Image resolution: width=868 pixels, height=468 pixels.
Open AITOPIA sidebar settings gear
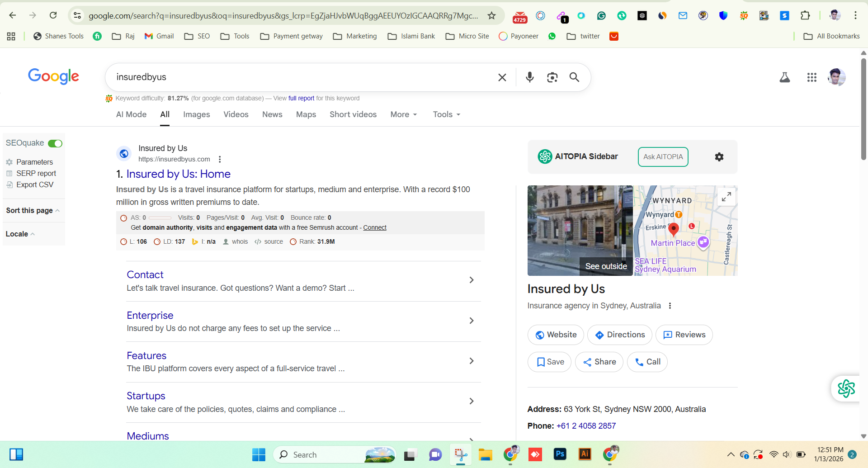coord(719,157)
